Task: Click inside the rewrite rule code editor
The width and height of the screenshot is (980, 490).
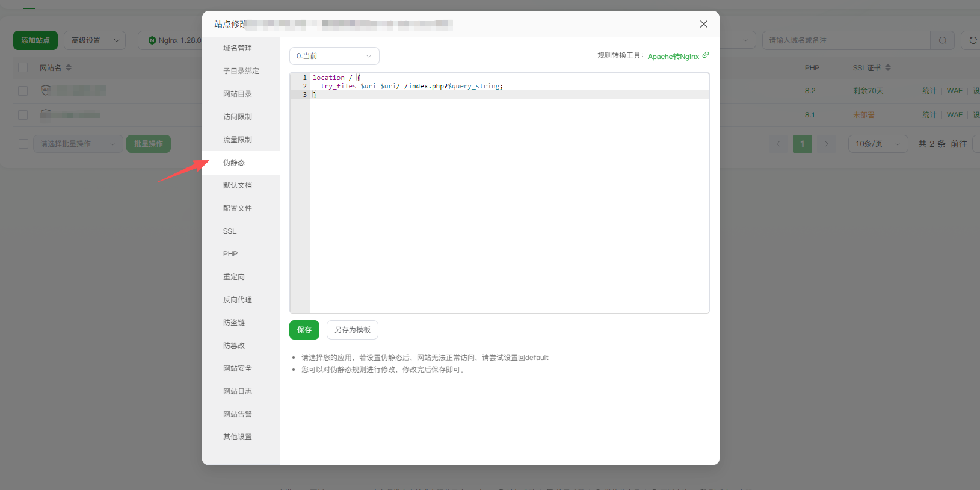Action: [x=509, y=199]
